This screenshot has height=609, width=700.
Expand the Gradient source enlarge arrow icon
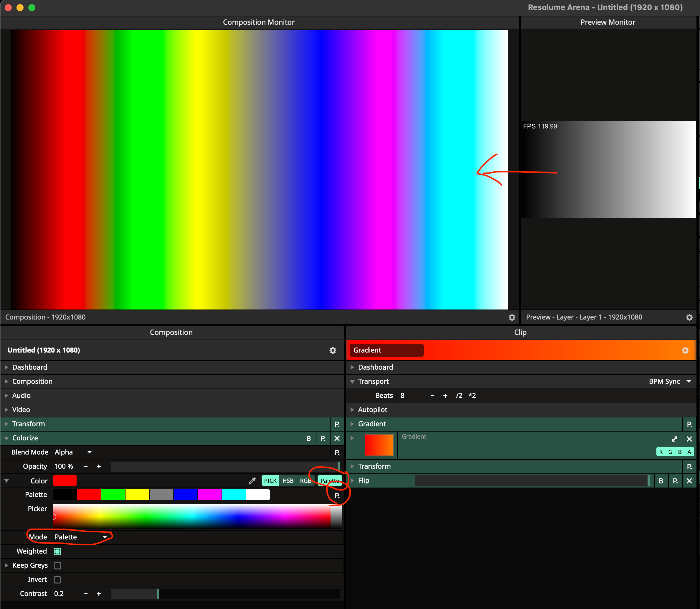(x=675, y=439)
